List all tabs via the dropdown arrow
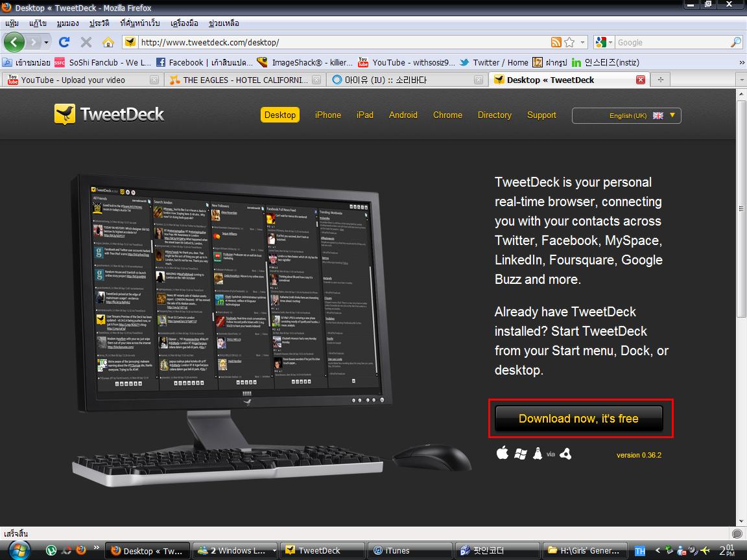Image resolution: width=747 pixels, height=560 pixels. tap(741, 80)
